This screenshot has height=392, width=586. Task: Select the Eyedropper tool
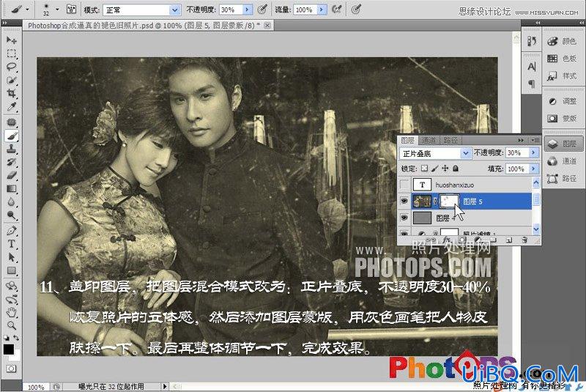[12, 107]
